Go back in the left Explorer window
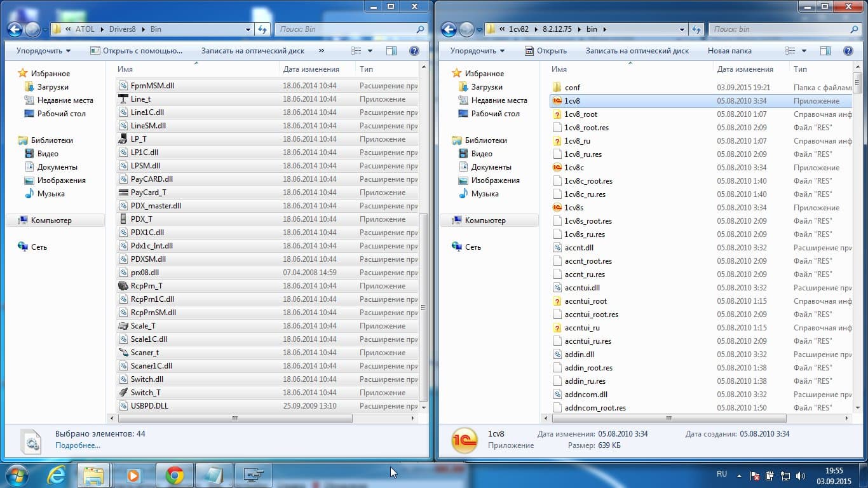Viewport: 868px width, 488px height. (x=15, y=29)
